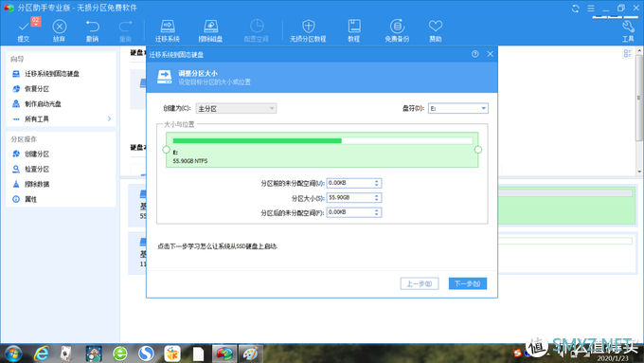This screenshot has height=363, width=644.
Task: Click the 分区前的未分配空间 input field
Action: click(354, 183)
